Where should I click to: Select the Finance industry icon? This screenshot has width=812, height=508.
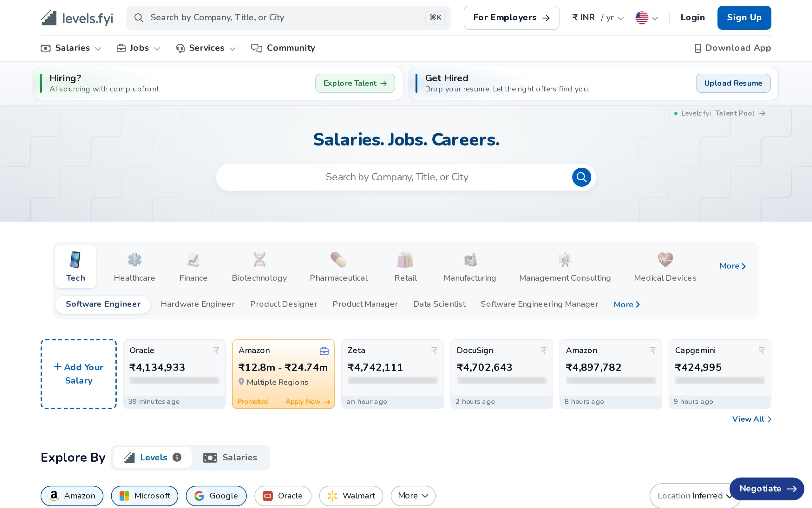point(193,259)
